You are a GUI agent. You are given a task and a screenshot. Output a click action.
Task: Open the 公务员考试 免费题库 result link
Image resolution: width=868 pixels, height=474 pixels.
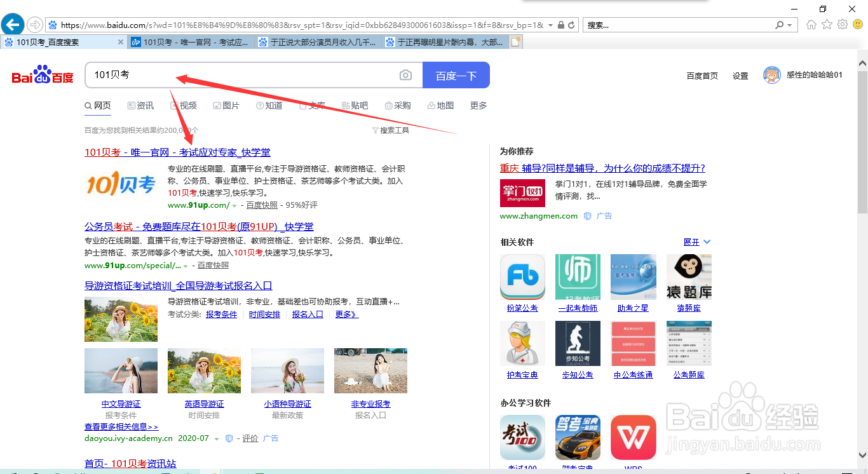[199, 227]
